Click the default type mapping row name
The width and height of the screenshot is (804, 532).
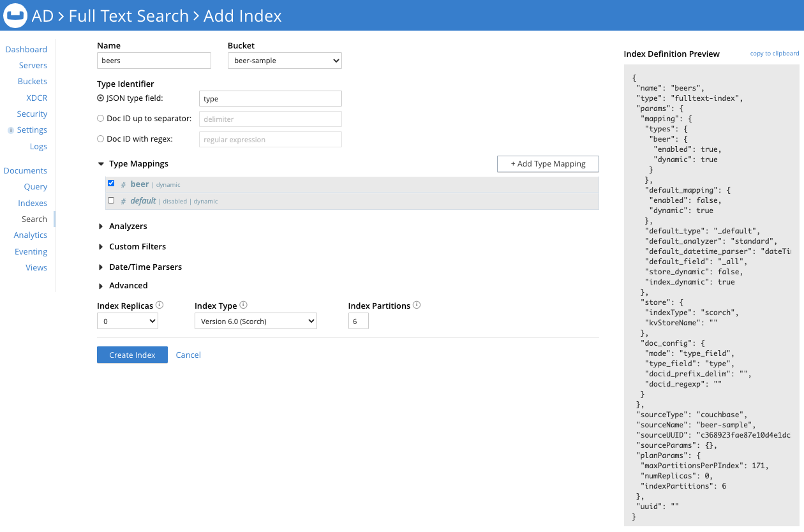[144, 200]
